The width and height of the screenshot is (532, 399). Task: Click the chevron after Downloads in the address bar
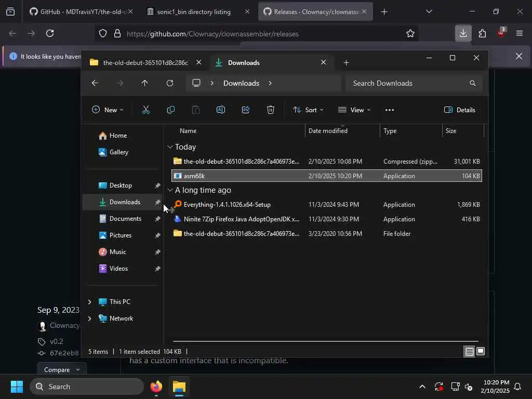pyautogui.click(x=270, y=83)
